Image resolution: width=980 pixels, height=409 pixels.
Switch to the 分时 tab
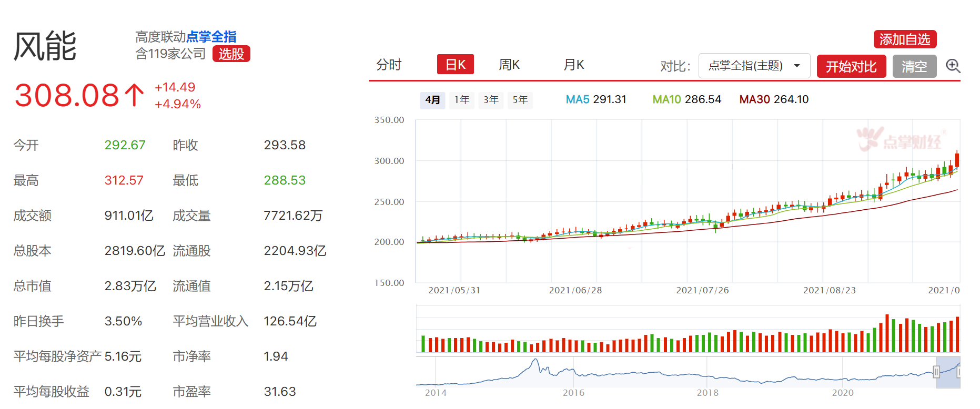coord(389,65)
